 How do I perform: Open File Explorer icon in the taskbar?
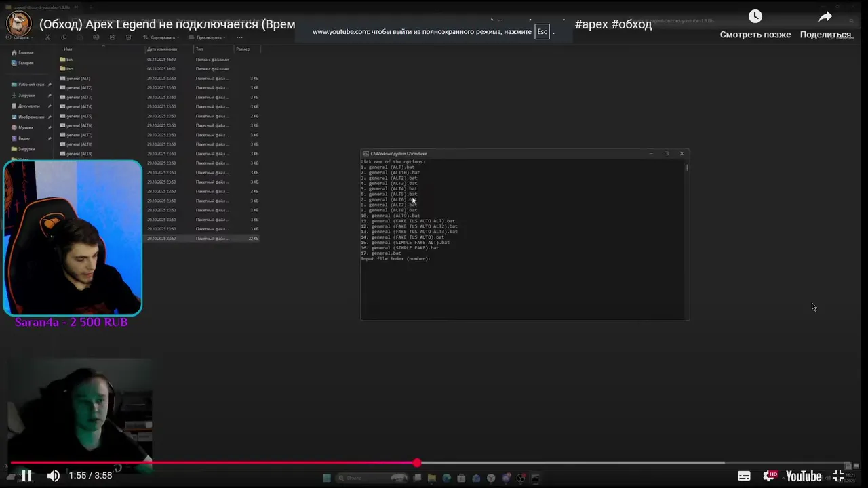click(x=431, y=478)
